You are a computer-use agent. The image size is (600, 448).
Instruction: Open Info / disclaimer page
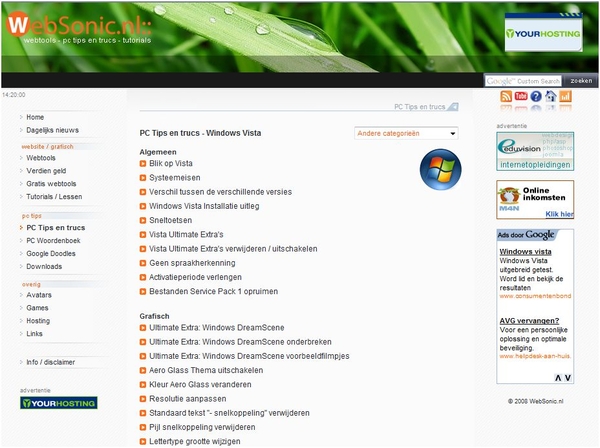[51, 362]
